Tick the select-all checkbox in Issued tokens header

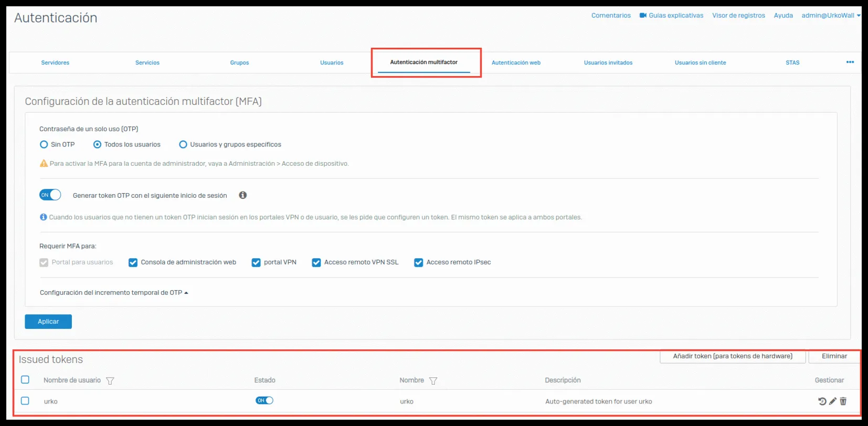(25, 379)
